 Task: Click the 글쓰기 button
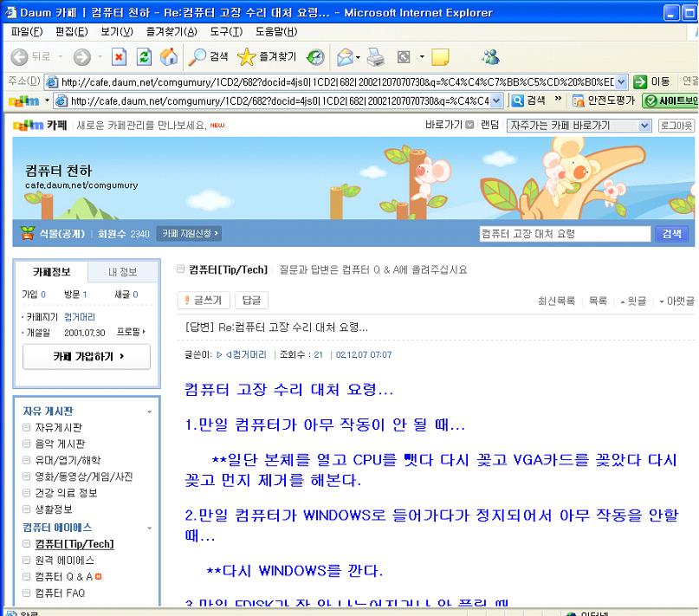click(x=204, y=300)
